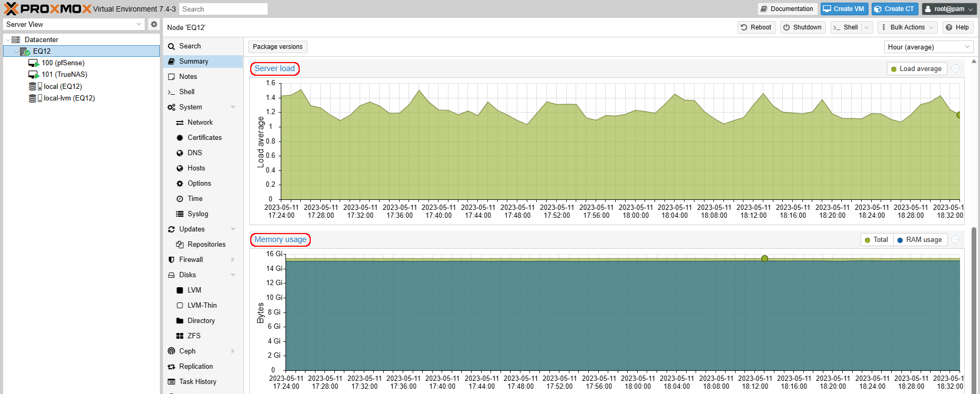Click the Proxmox logo
Viewport: 980px width, 394px height.
[48, 9]
